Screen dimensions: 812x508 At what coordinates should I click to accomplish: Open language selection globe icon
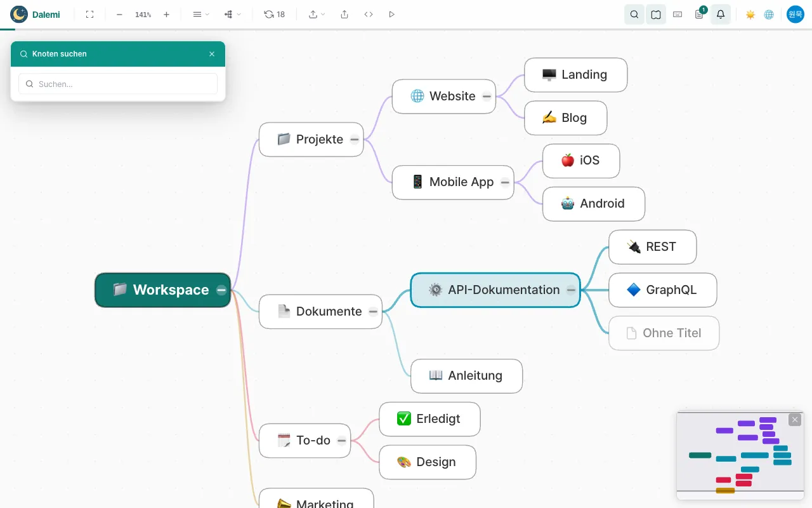pyautogui.click(x=769, y=14)
